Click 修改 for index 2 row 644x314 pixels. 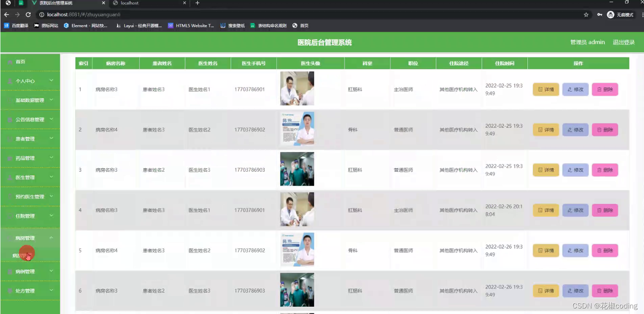tap(575, 130)
